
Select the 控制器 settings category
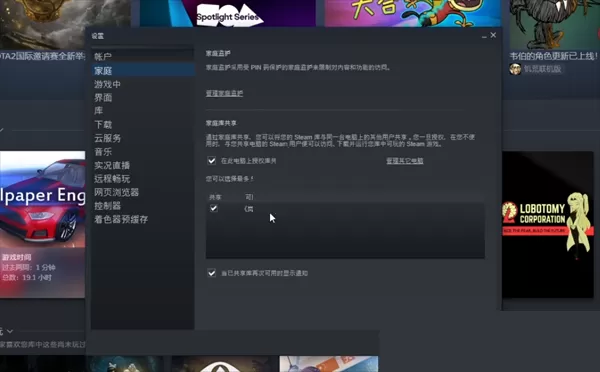[x=142, y=206]
